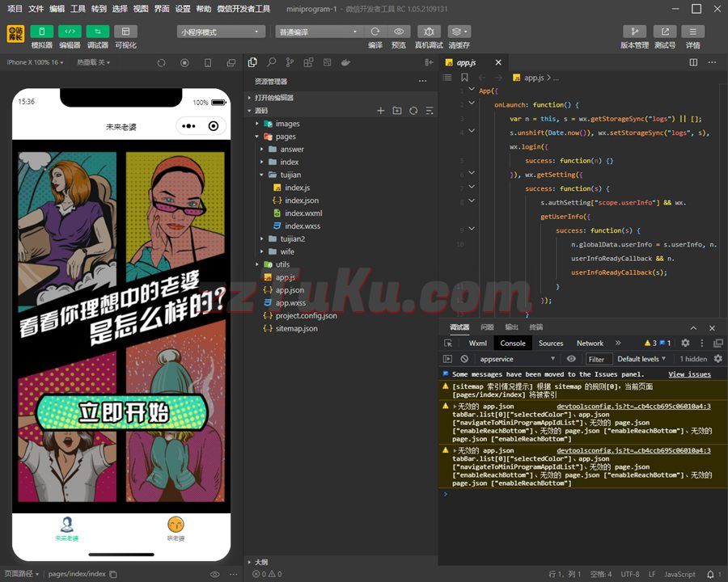Screen dimensions: 728x582
Task: Open 版本管理 version control
Action: point(634,32)
